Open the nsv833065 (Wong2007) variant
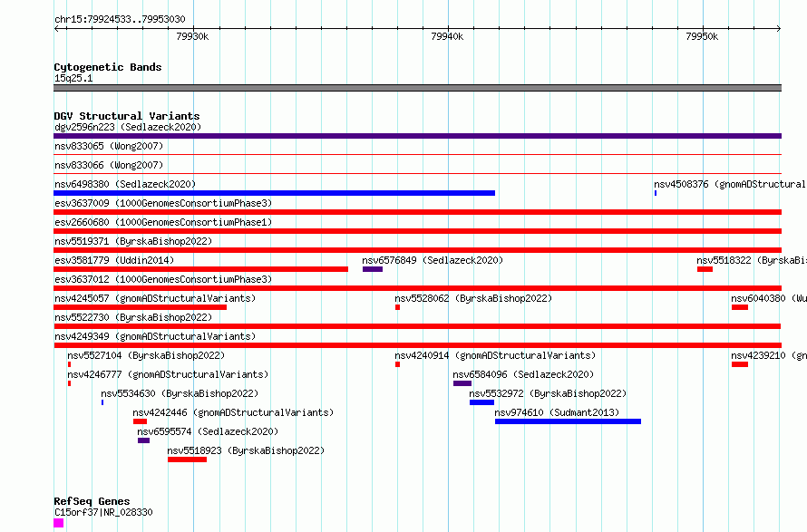 pyautogui.click(x=109, y=146)
